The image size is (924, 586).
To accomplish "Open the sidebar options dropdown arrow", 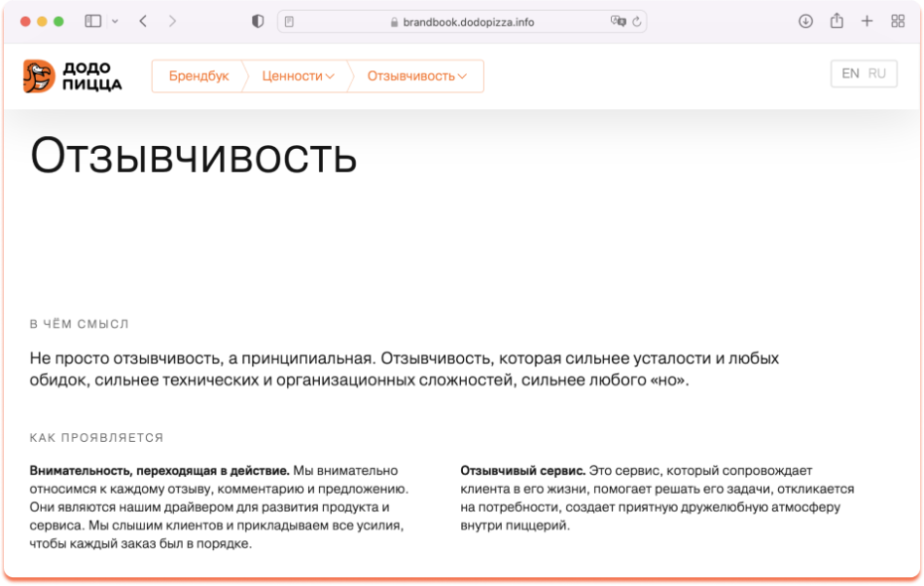I will click(x=115, y=21).
